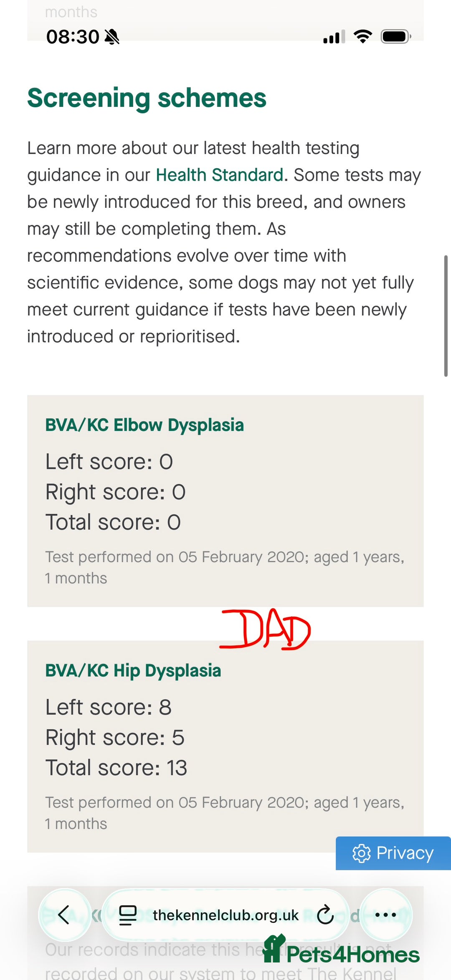Select the BVA/KC Elbow Dysplasia heading
The image size is (451, 980).
[x=144, y=425]
